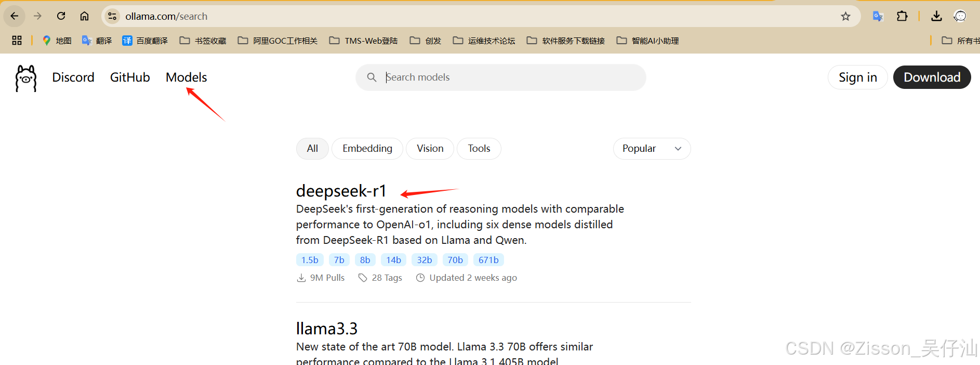
Task: Filter models by Embedding
Action: 367,149
